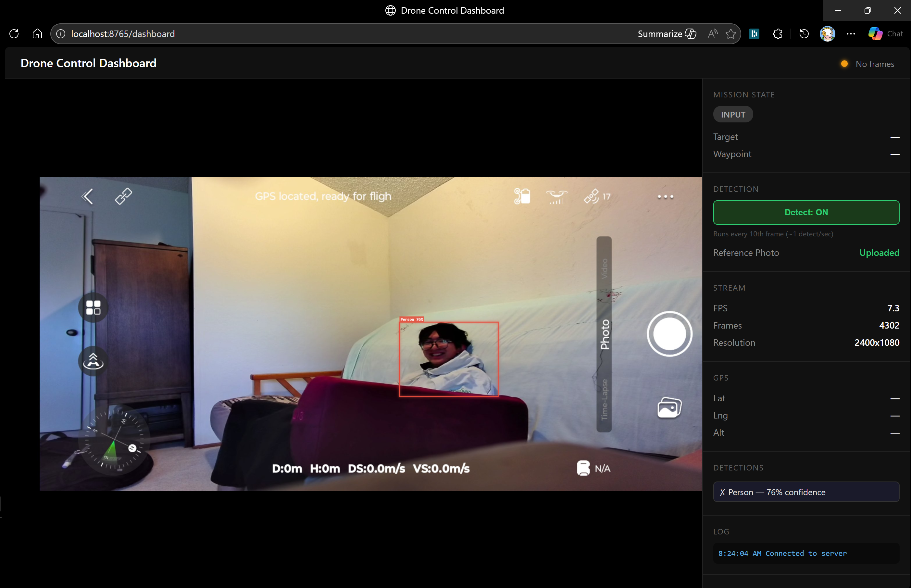Refresh the dashboard page
This screenshot has width=911, height=588.
14,34
